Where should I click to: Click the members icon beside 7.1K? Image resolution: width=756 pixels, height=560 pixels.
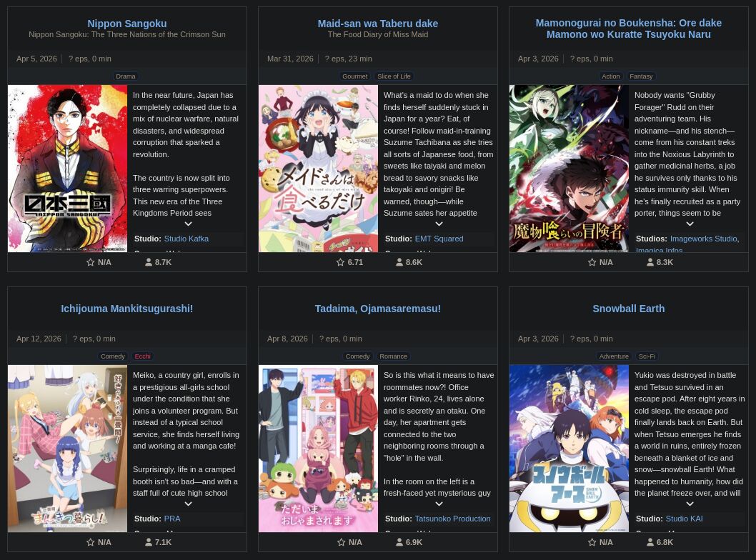(x=149, y=542)
